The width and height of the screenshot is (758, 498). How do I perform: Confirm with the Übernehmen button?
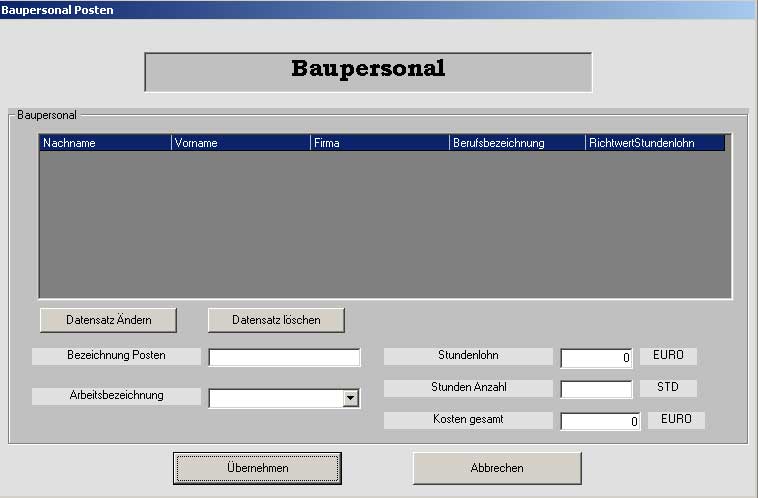pos(257,468)
